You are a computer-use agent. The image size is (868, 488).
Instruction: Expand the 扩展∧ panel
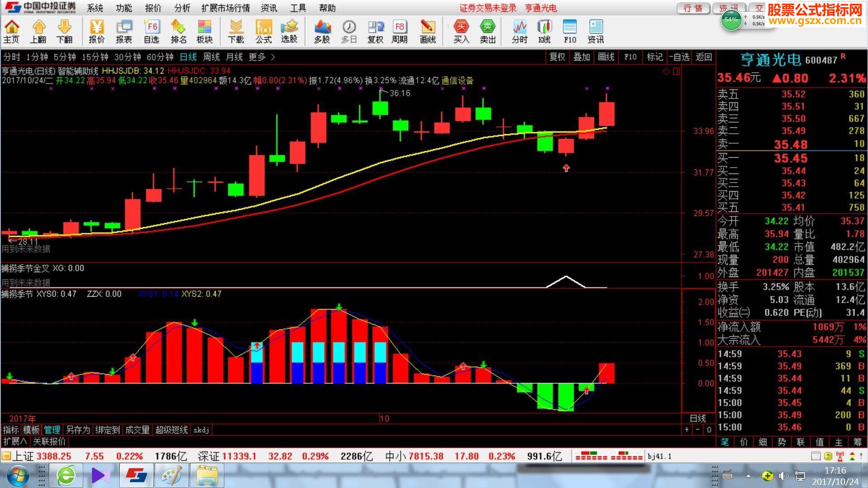point(15,441)
